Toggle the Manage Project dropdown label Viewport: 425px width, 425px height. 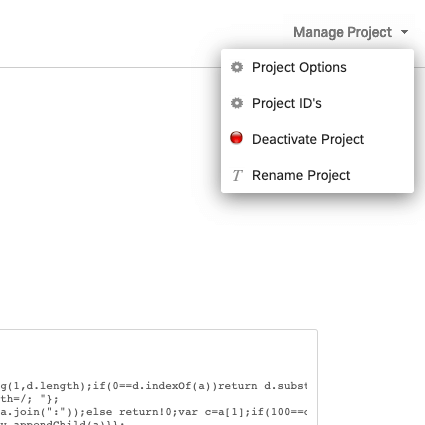[x=342, y=32]
